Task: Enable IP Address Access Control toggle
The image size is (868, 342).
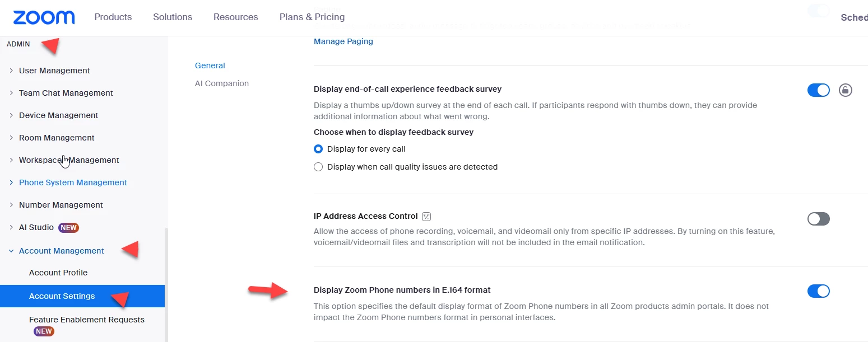Action: pos(818,219)
